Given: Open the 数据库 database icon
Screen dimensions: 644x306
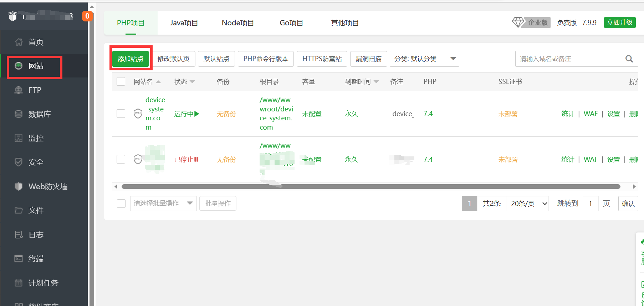Looking at the screenshot, I should (x=19, y=114).
